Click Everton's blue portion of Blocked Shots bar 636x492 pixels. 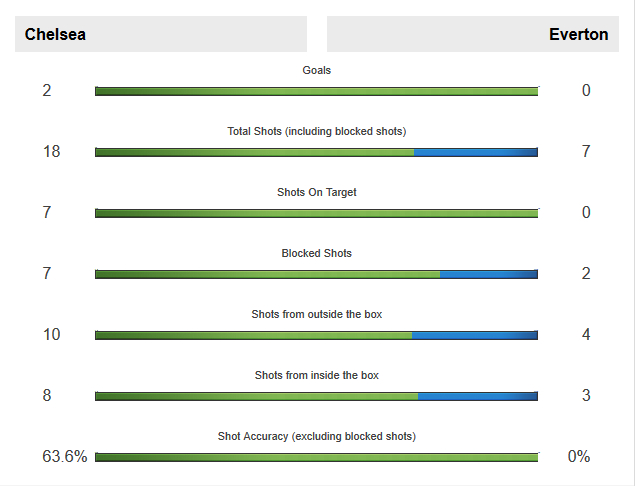[x=488, y=274]
